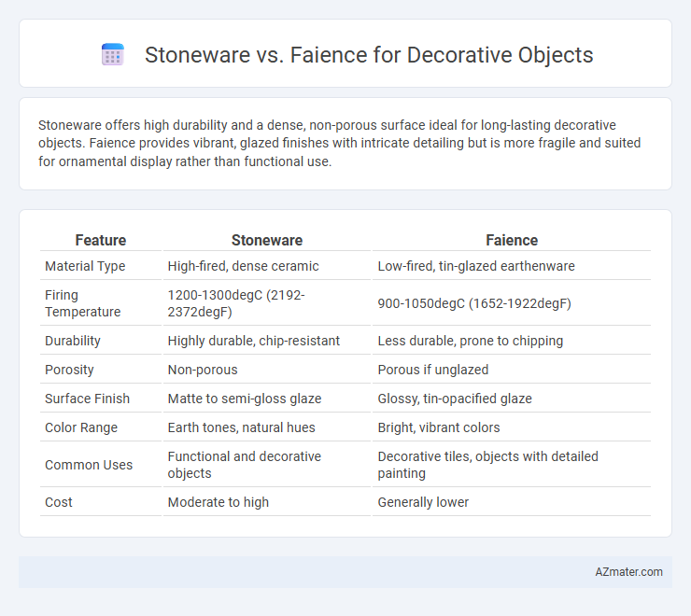Select the Faience column header

[512, 240]
